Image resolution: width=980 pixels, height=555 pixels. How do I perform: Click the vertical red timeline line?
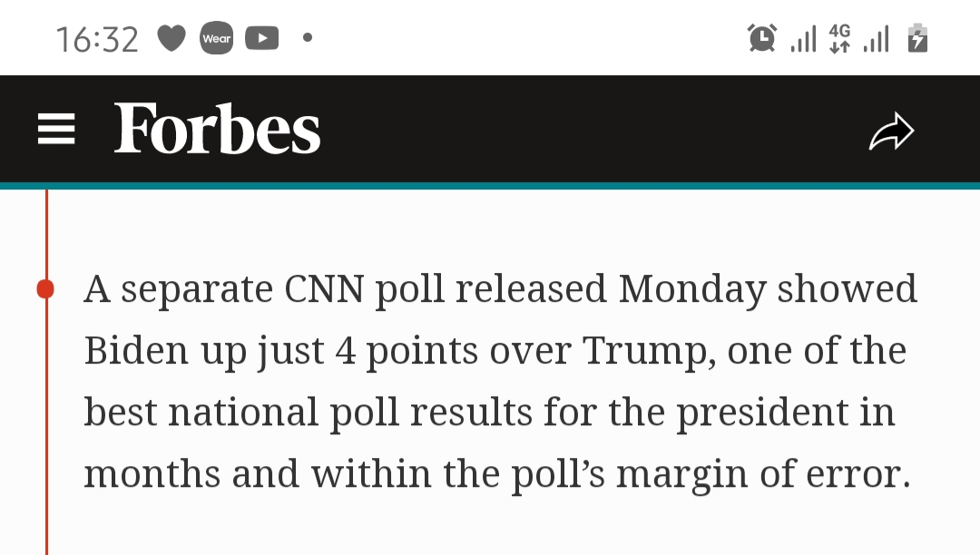[46, 372]
